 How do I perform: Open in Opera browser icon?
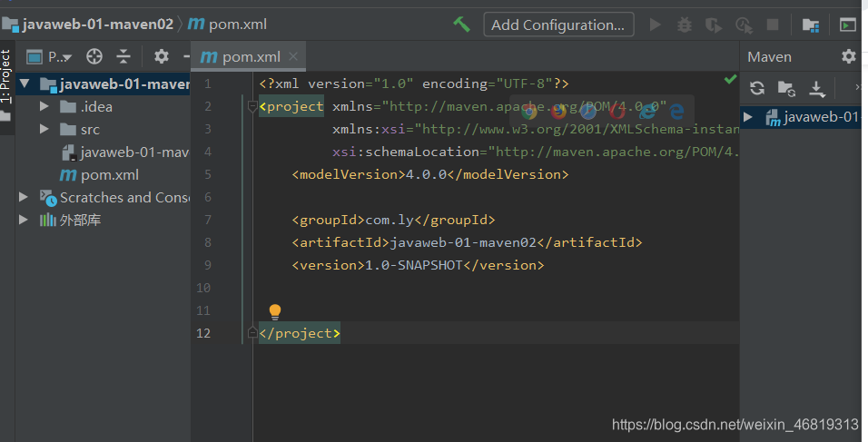(x=617, y=113)
